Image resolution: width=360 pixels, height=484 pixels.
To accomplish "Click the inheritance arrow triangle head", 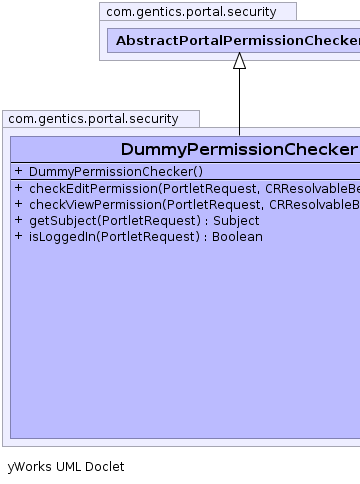I will [239, 61].
